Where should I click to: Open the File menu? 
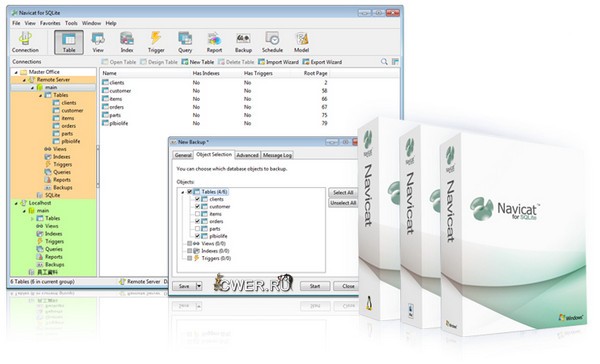click(16, 23)
